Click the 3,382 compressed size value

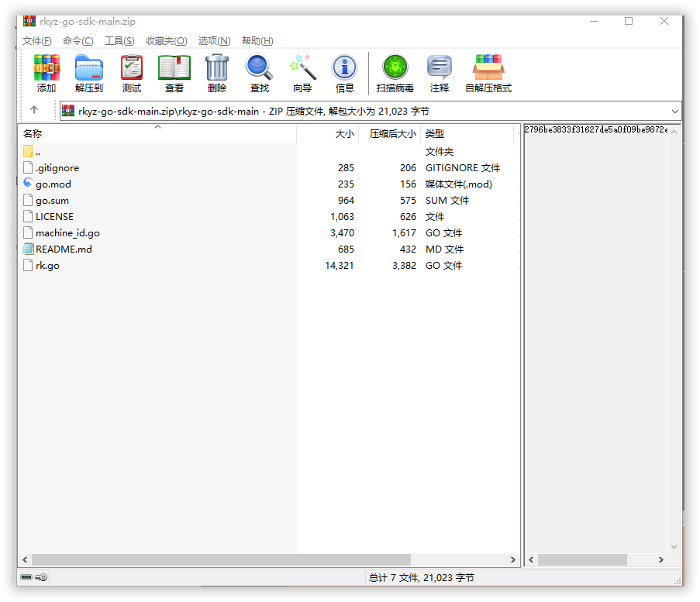click(404, 266)
